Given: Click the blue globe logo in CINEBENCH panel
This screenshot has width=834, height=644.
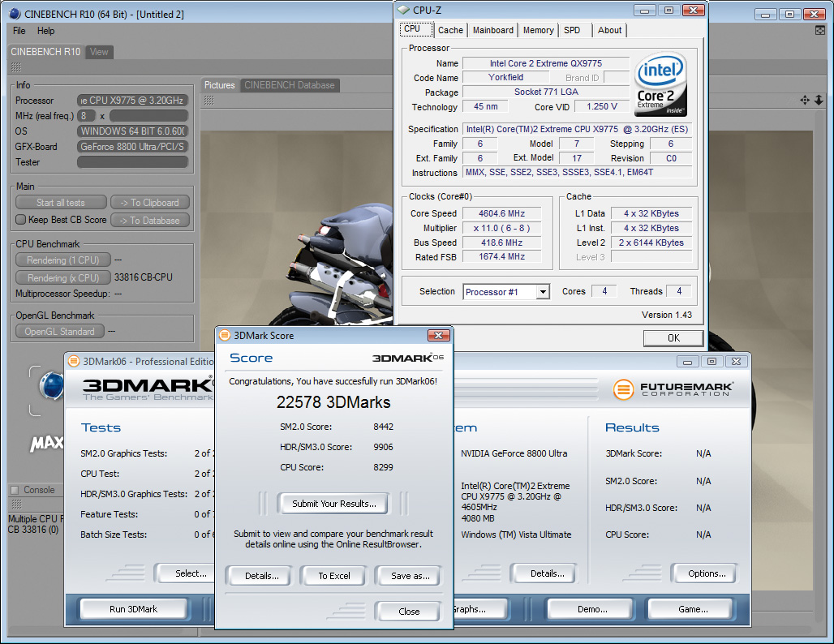Looking at the screenshot, I should tap(52, 385).
